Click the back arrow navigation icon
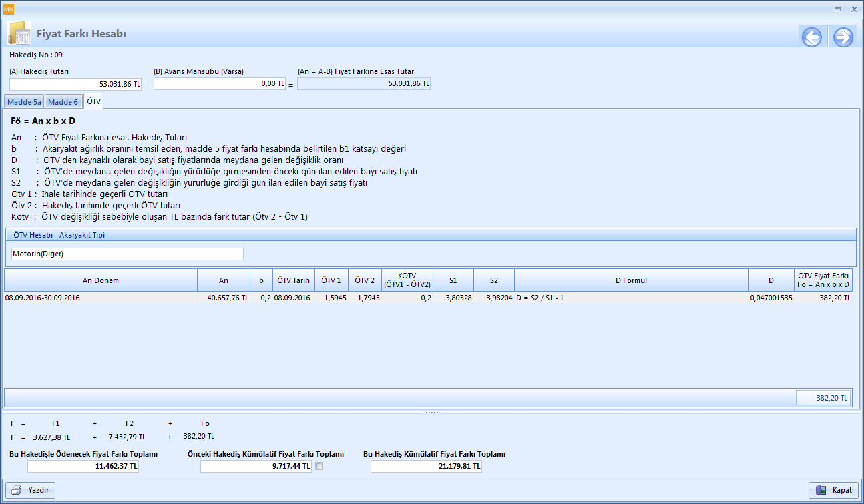Viewport: 864px width, 504px height. pos(812,37)
